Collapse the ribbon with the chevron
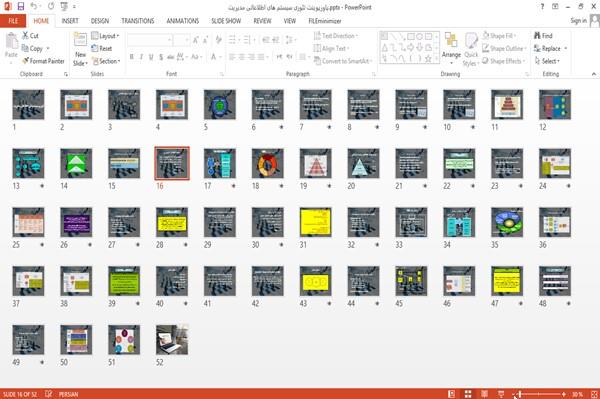The image size is (600, 399). click(593, 74)
